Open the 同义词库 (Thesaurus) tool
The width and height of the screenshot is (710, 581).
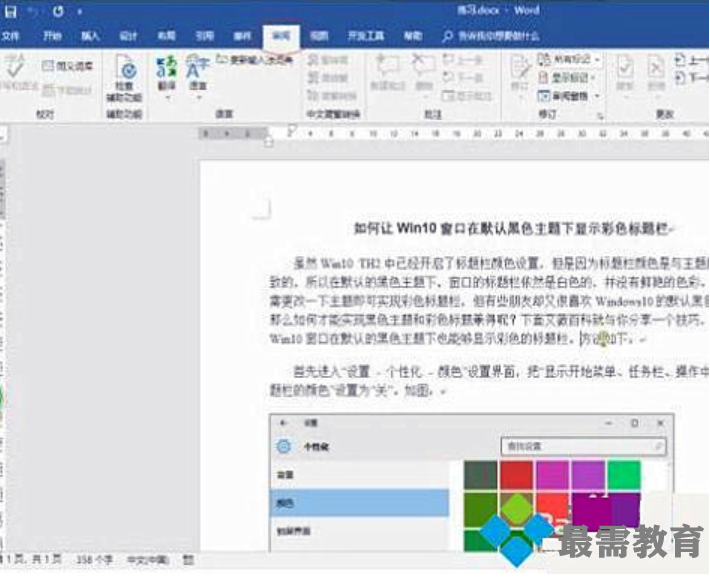(x=67, y=66)
